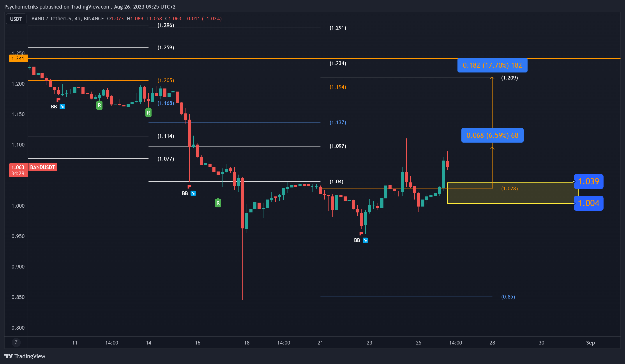
Task: Click the red flag near the 23 low
Action: (x=361, y=233)
